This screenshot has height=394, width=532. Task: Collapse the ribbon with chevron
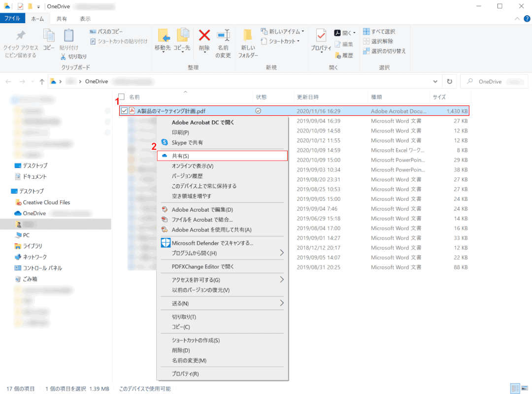(x=517, y=19)
